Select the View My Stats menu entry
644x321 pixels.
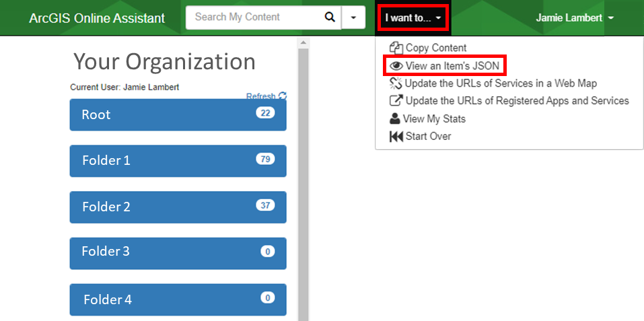[x=434, y=119]
